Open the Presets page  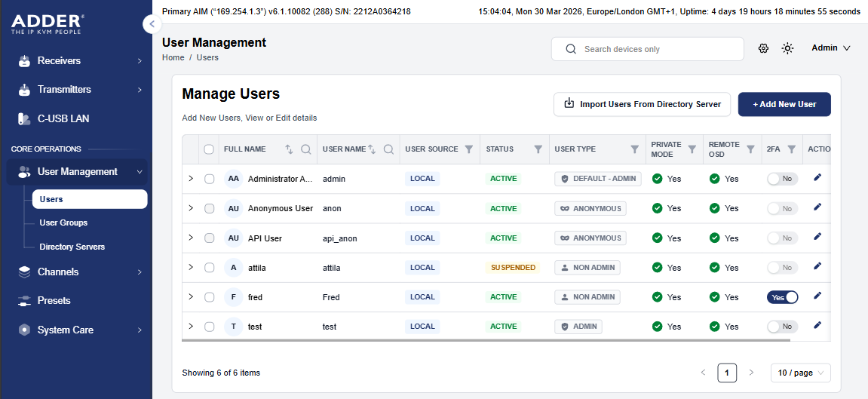[x=77, y=301]
